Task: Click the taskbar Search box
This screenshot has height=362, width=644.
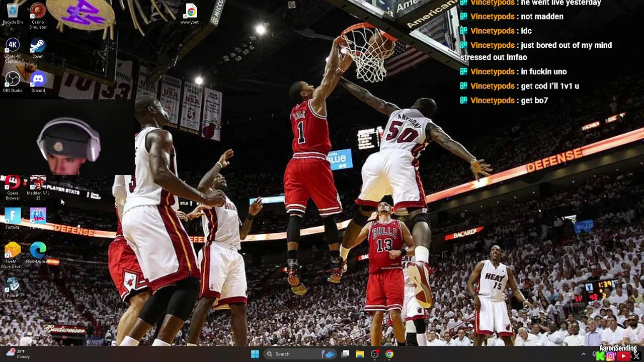Action: (300, 354)
